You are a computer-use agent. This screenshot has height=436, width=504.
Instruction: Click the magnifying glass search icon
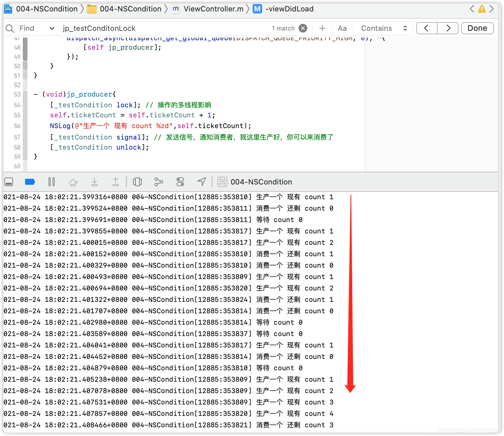coord(10,29)
